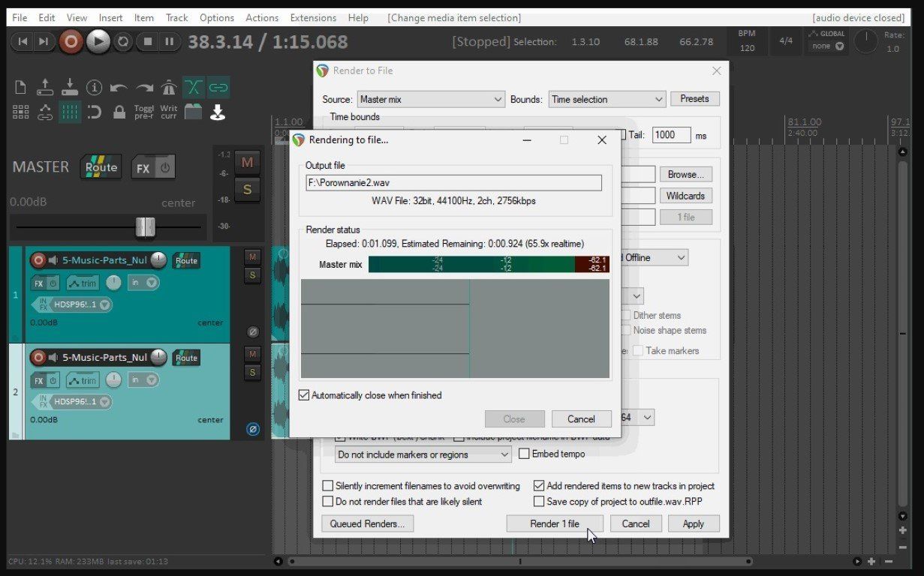Toggle track 2 phase invert icon
Image resolution: width=924 pixels, height=576 pixels.
pyautogui.click(x=253, y=429)
